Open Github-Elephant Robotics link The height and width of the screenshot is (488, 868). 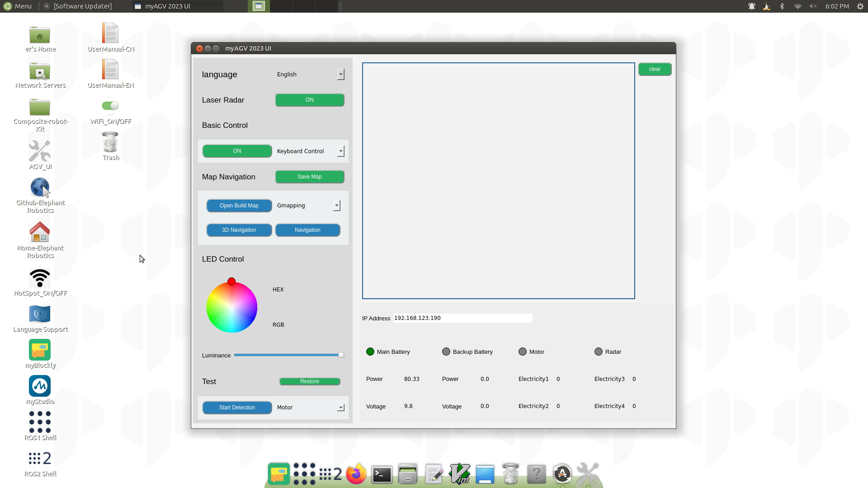pos(40,188)
